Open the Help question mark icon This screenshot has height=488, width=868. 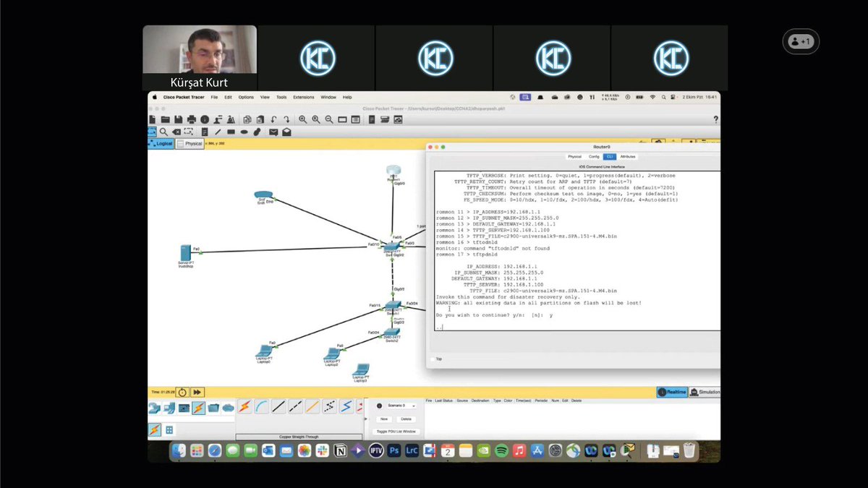point(715,119)
